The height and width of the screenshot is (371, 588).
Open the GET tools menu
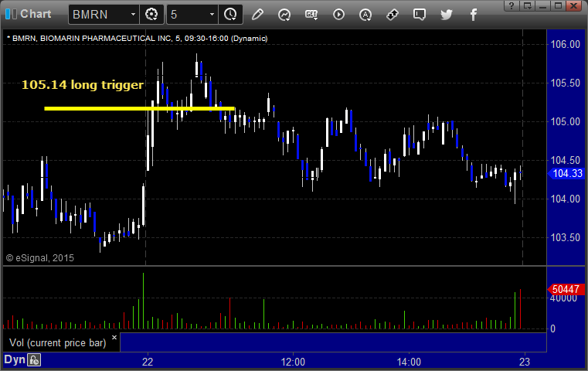[x=311, y=15]
